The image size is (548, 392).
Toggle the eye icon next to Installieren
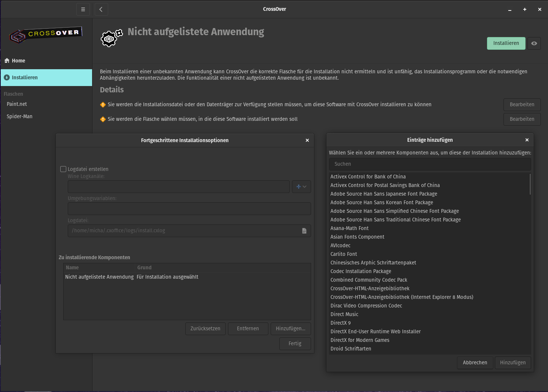(534, 43)
